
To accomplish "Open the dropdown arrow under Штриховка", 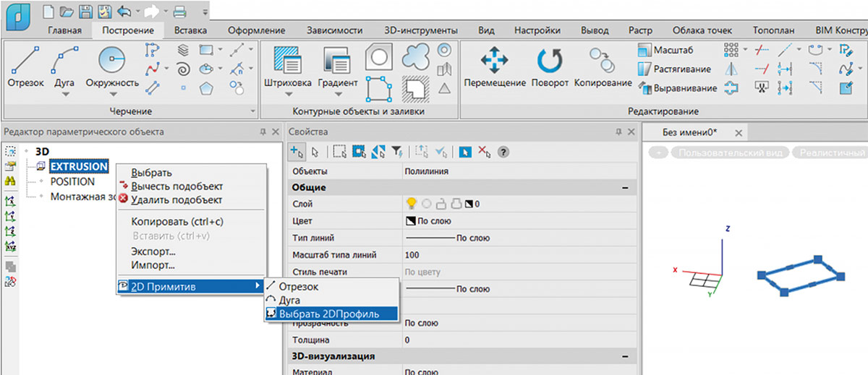I will click(x=289, y=94).
